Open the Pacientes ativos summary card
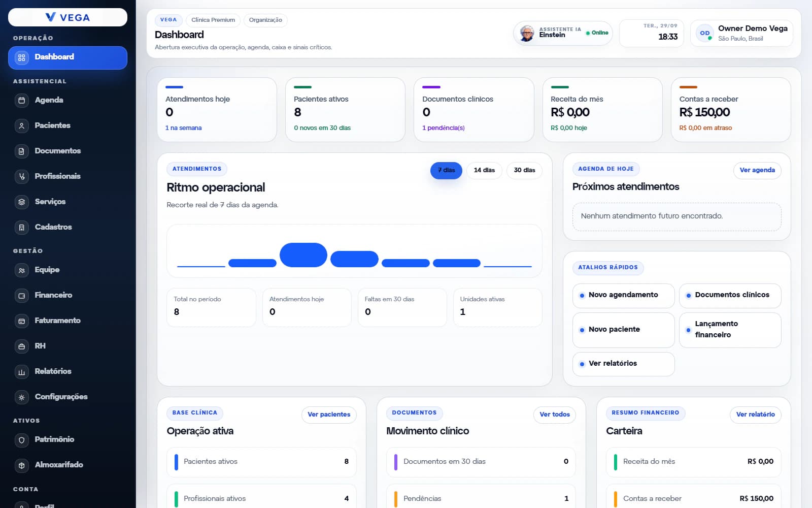This screenshot has height=508, width=812. [x=345, y=110]
